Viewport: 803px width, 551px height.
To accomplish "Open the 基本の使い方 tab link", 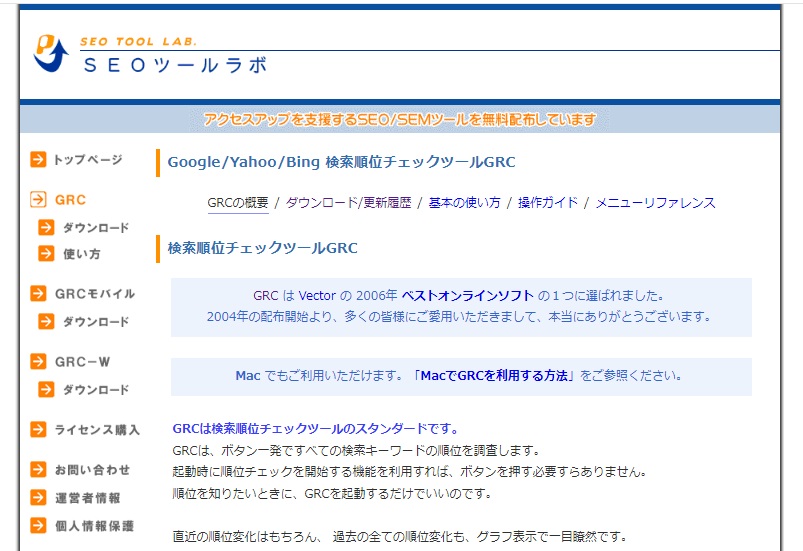I will coord(464,203).
